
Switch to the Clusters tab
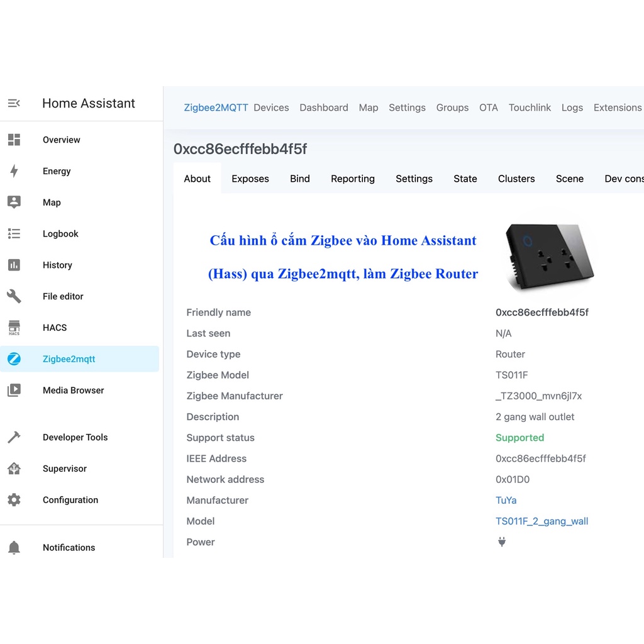[x=516, y=179]
